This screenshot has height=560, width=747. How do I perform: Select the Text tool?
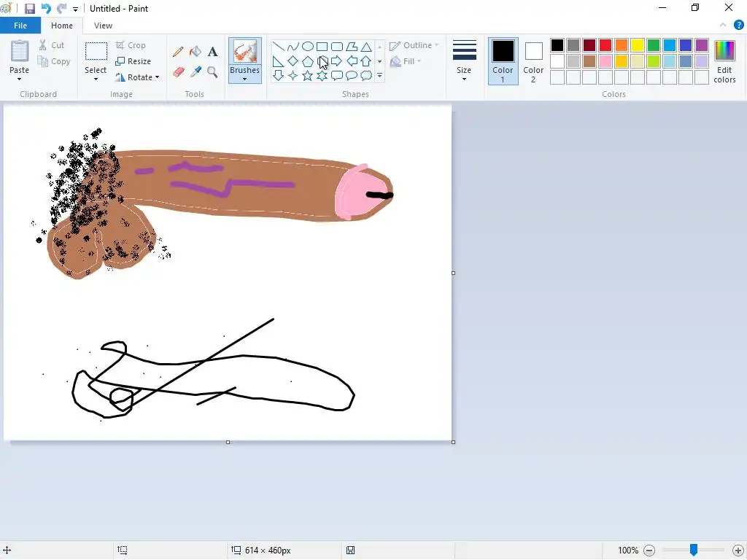click(x=212, y=52)
